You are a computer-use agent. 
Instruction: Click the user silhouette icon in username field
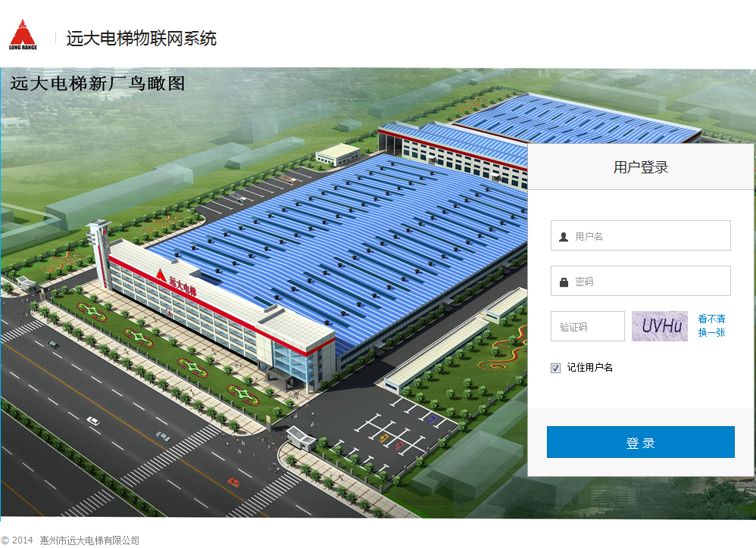(x=563, y=236)
